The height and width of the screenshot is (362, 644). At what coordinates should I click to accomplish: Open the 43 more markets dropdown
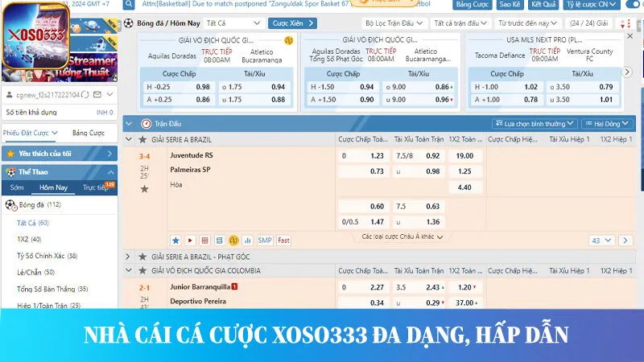pos(601,241)
